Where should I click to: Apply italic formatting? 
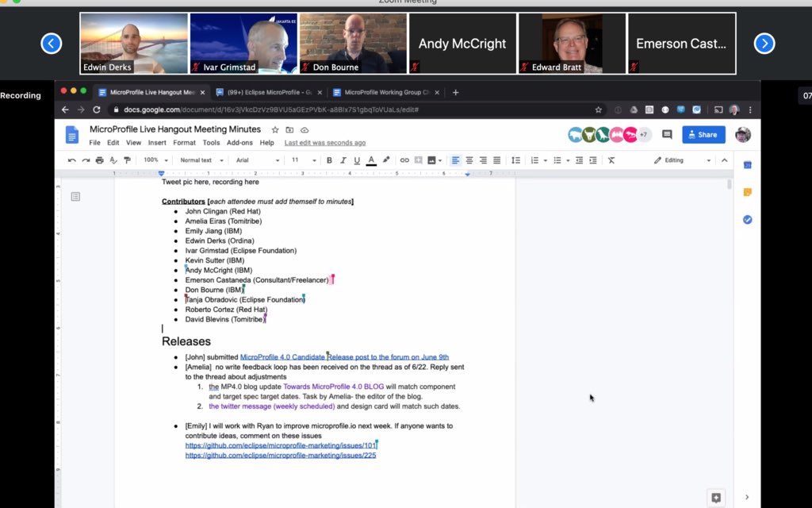click(343, 160)
